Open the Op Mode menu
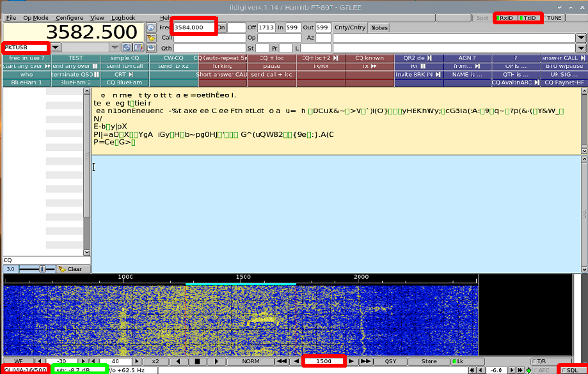 coord(36,18)
